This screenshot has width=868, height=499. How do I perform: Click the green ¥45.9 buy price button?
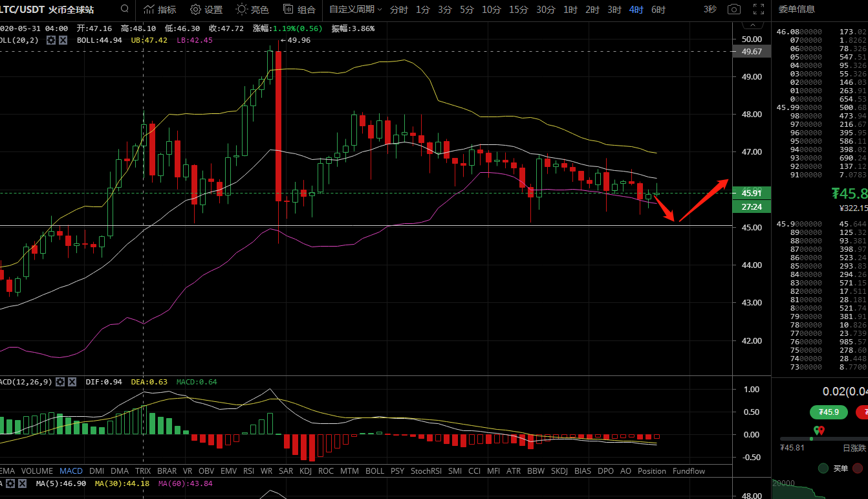tap(829, 412)
